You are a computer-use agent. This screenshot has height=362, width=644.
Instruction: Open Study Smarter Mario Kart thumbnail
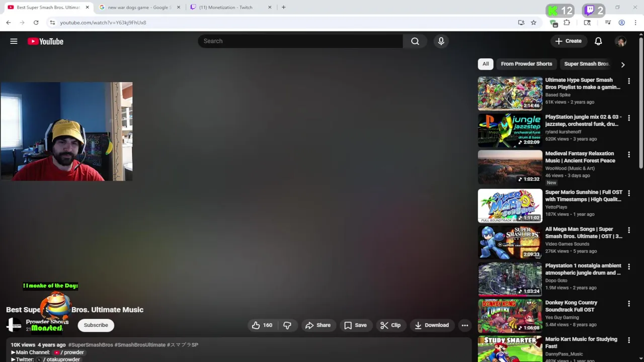point(510,349)
